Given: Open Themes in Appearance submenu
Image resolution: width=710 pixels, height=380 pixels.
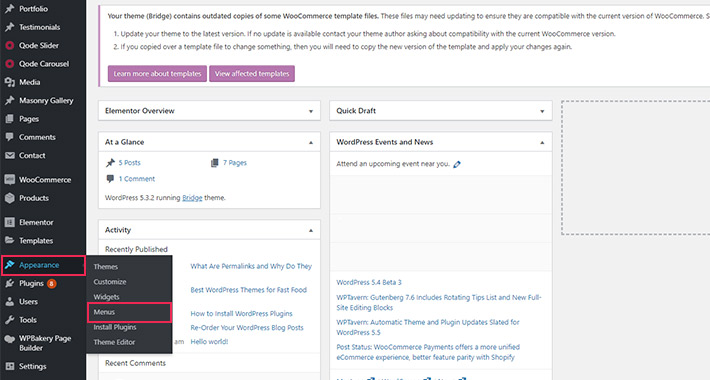Looking at the screenshot, I should point(106,267).
